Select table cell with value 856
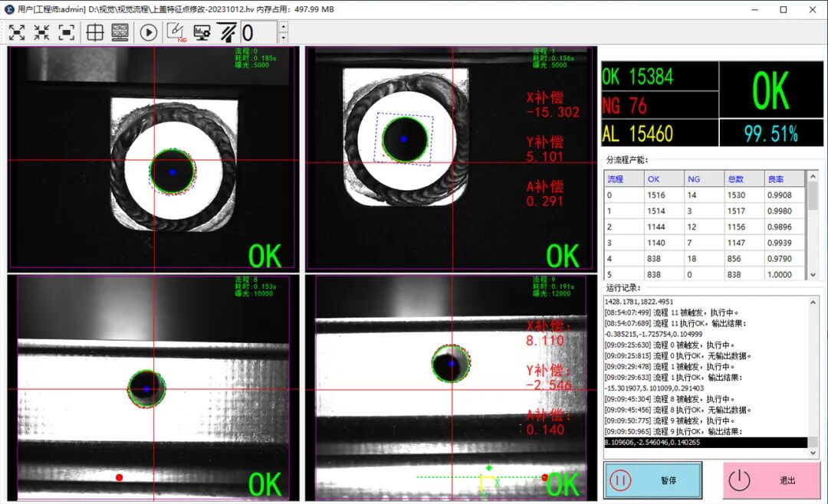The height and width of the screenshot is (504, 828). [744, 259]
